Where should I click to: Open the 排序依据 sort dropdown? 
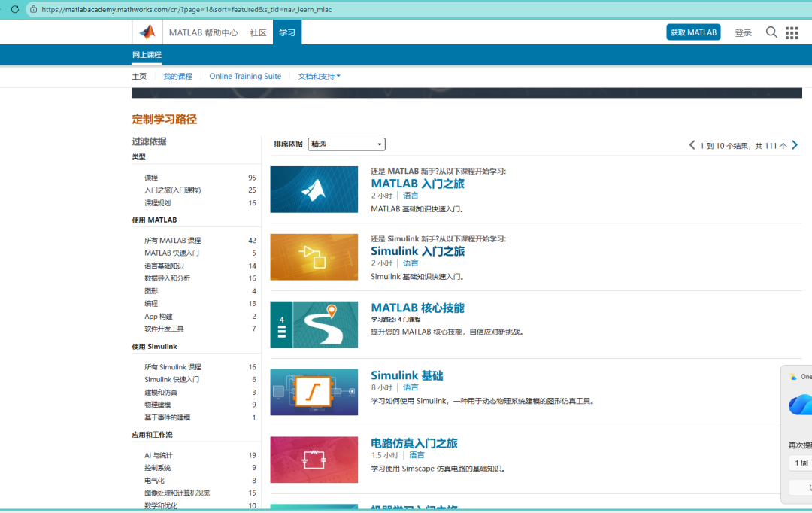pos(346,144)
